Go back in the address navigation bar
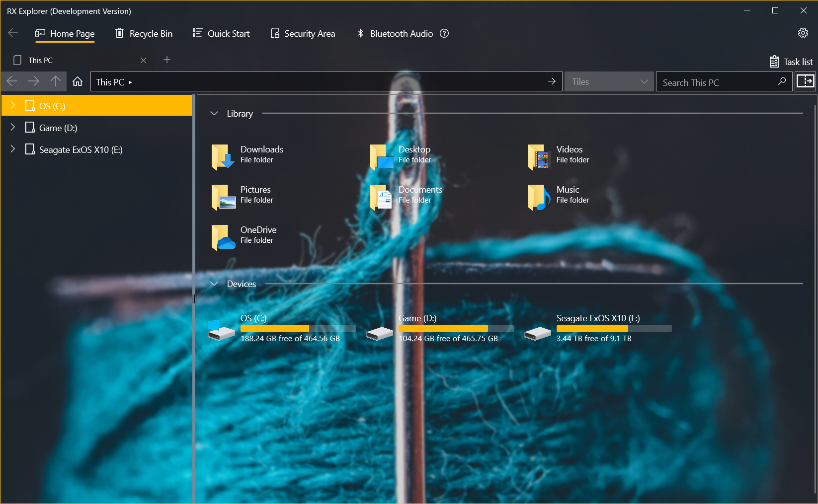 pos(12,81)
